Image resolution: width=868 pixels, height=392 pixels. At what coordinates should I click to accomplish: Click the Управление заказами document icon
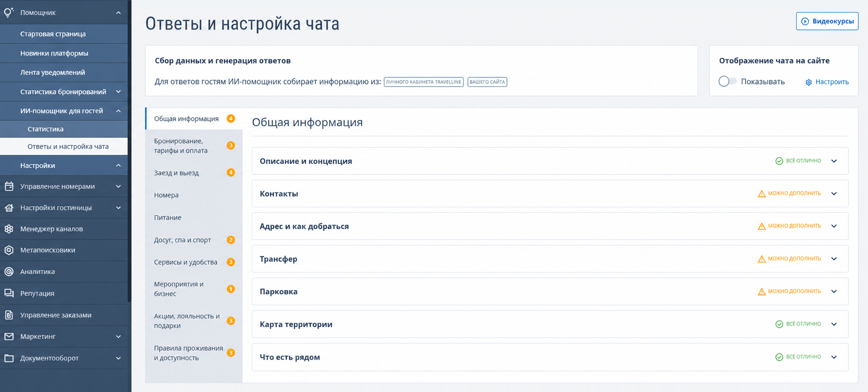click(9, 315)
